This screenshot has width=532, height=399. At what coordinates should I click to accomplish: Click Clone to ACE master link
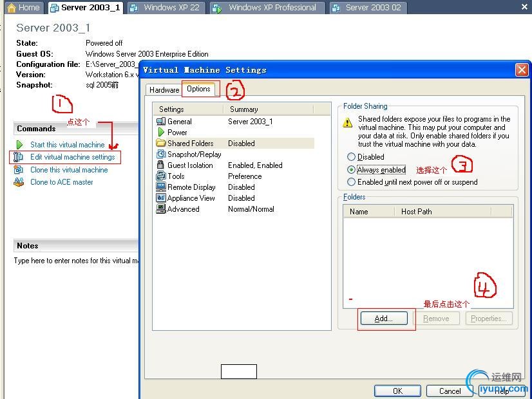(62, 182)
